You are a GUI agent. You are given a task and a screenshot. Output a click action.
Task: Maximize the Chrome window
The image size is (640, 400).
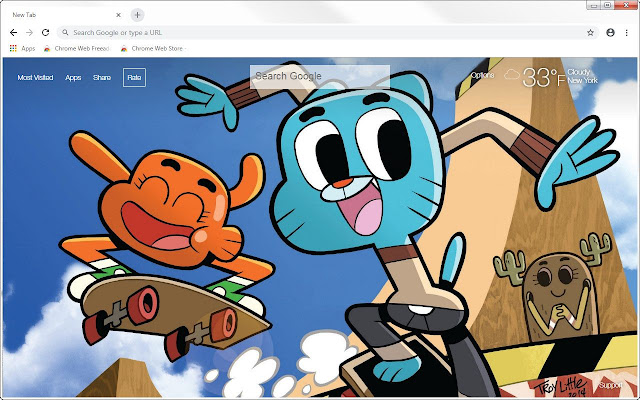point(607,5)
